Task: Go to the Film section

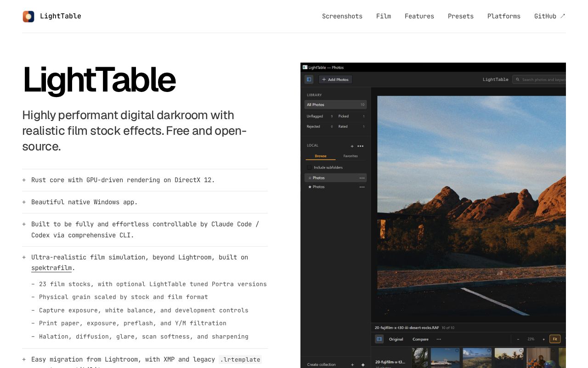Action: pyautogui.click(x=384, y=16)
